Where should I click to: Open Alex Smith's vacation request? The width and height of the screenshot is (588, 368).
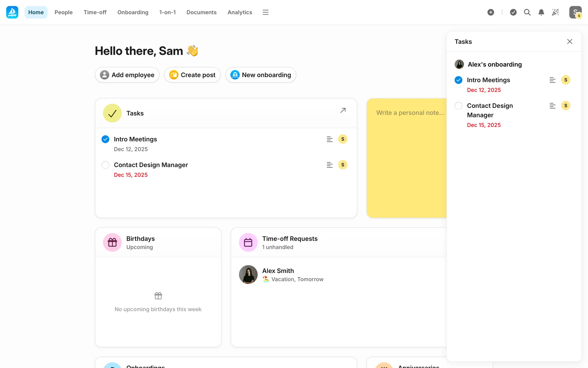(292, 275)
